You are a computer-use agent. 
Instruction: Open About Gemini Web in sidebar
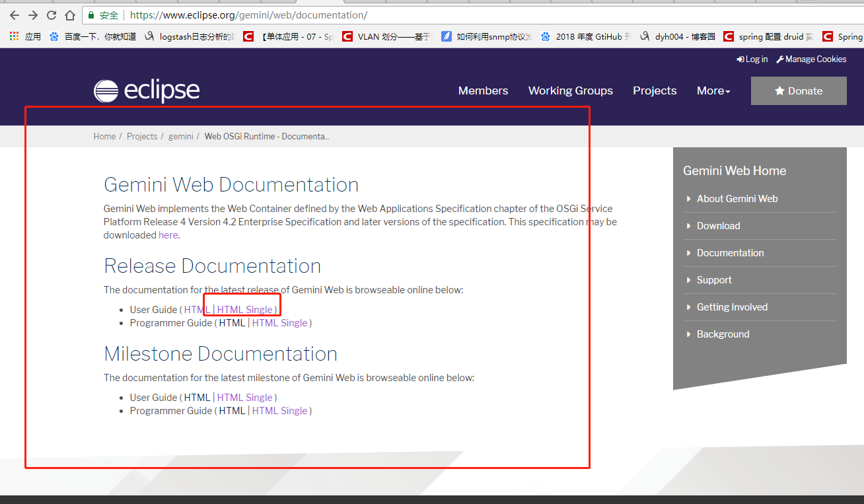click(737, 199)
